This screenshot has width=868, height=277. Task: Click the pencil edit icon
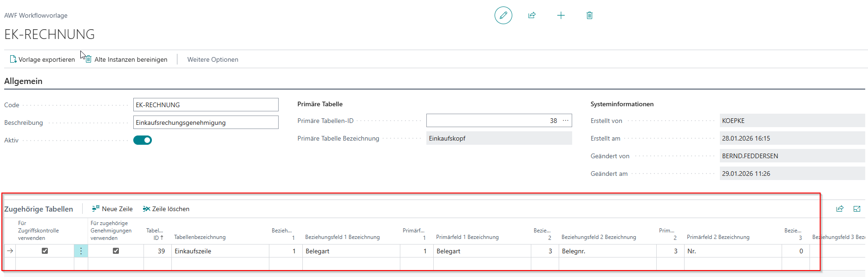coord(503,15)
